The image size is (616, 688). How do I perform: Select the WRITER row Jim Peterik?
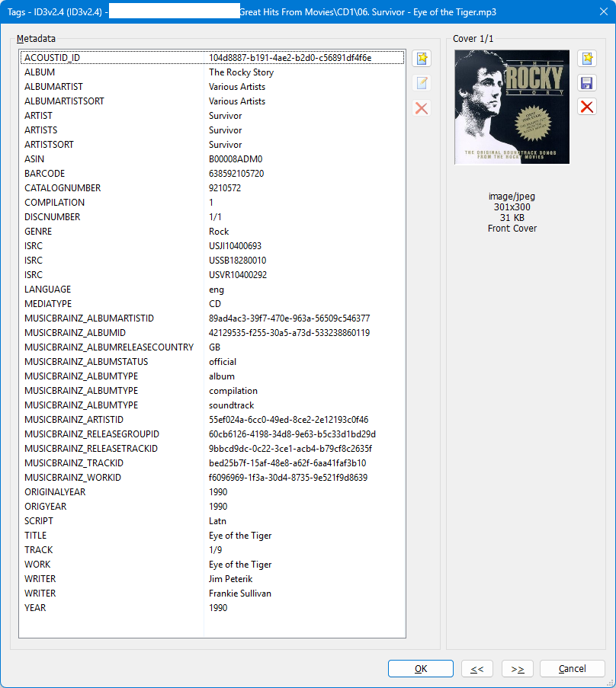coord(212,579)
